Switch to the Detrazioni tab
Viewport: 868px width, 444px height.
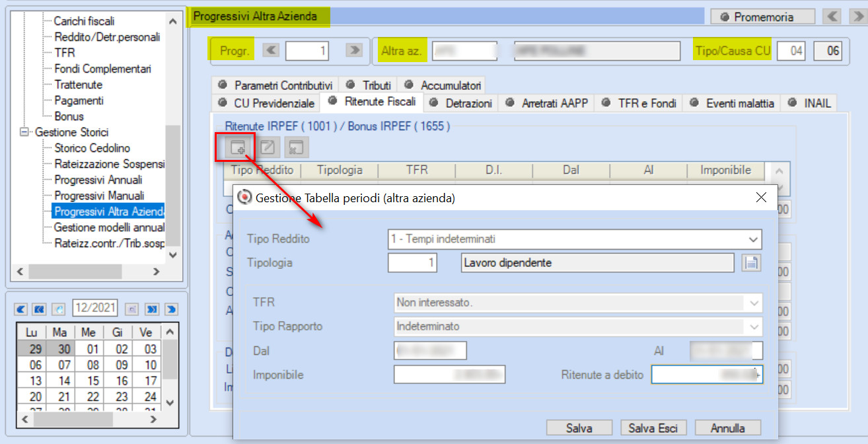pos(462,103)
